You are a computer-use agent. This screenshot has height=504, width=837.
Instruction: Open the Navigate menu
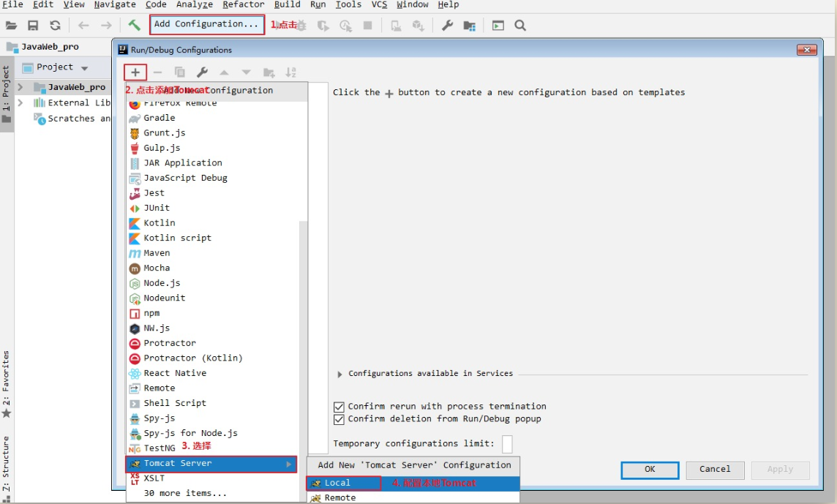click(x=115, y=4)
